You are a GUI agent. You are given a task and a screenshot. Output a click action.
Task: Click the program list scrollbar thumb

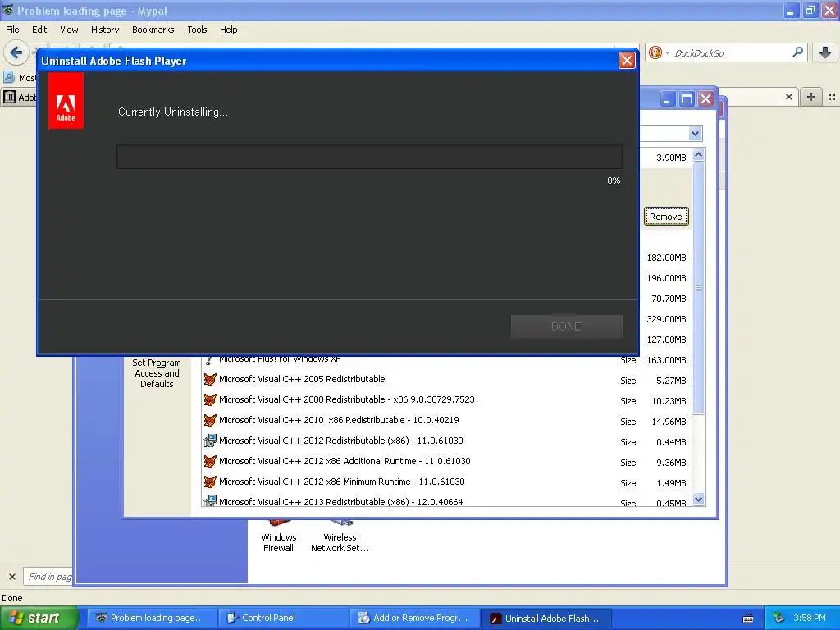pyautogui.click(x=698, y=288)
